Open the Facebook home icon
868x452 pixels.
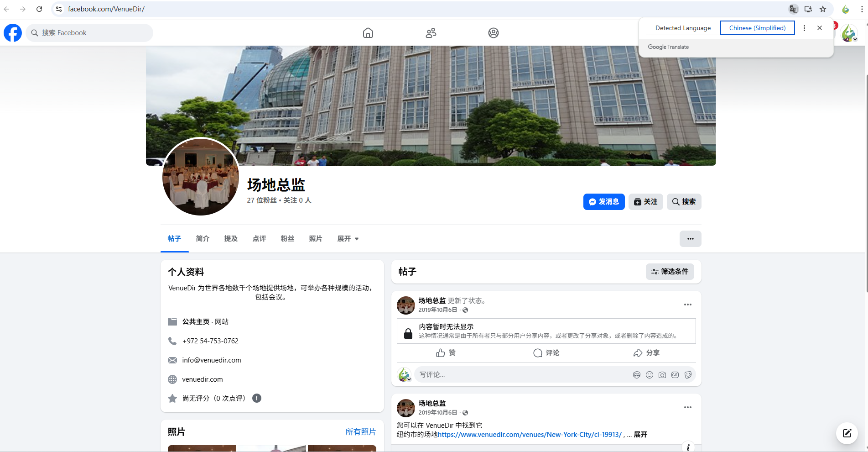pyautogui.click(x=368, y=33)
